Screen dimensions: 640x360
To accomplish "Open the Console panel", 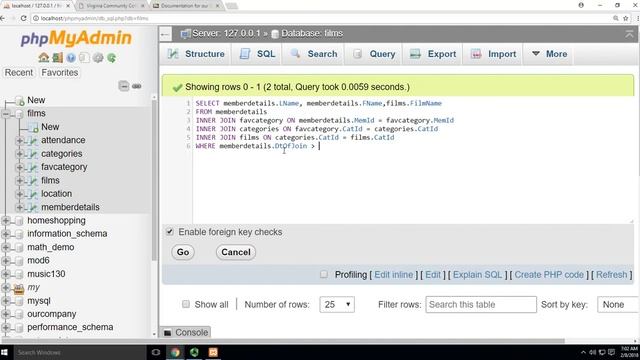I will click(186, 333).
